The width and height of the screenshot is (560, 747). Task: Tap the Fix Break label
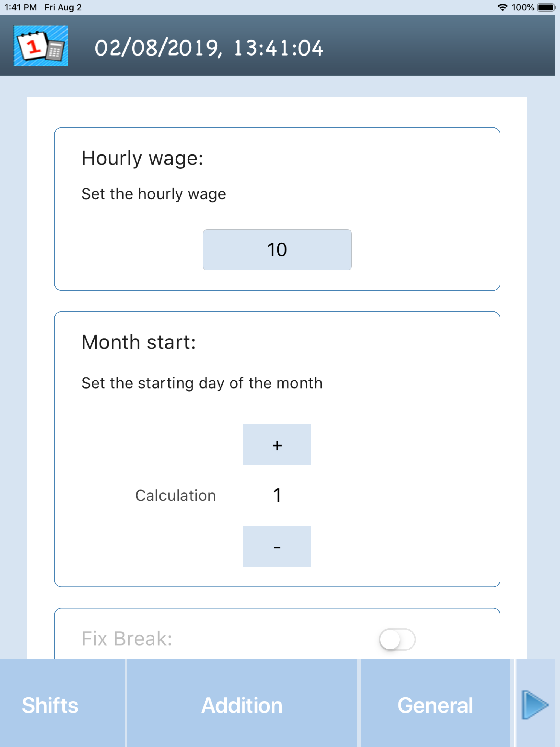click(x=127, y=639)
